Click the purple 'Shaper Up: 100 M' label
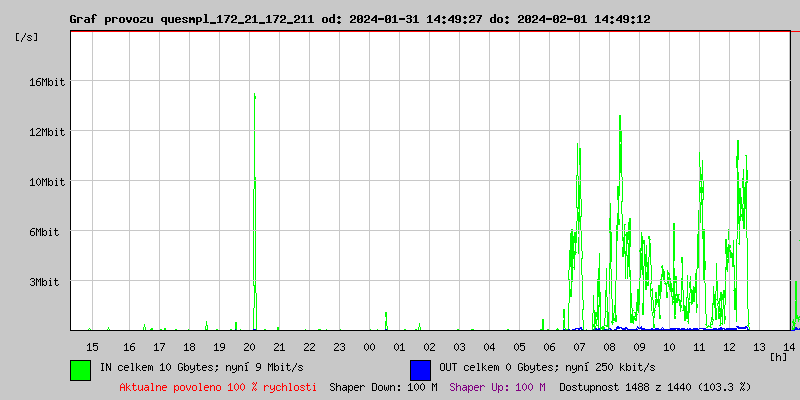The image size is (800, 400). [497, 387]
